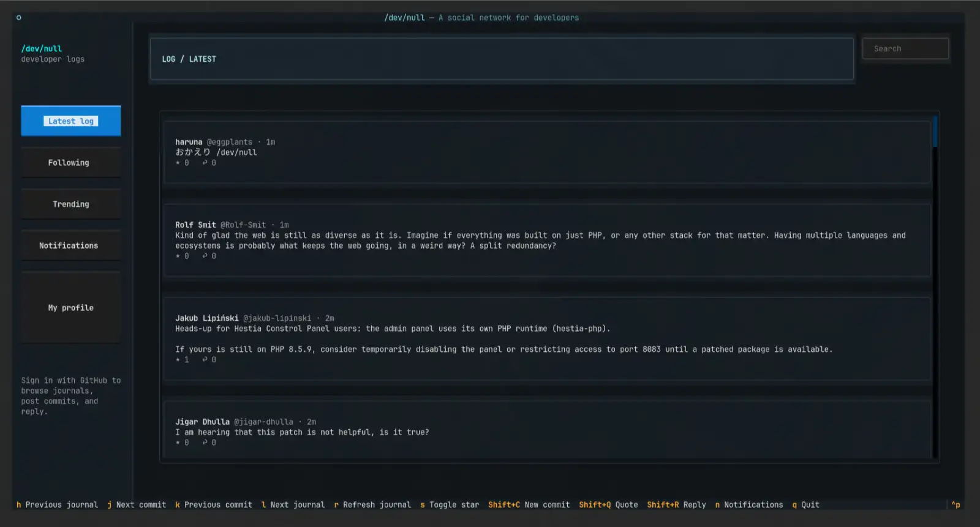Image resolution: width=980 pixels, height=527 pixels.
Task: Click the /dev/null logo text in sidebar
Action: pyautogui.click(x=42, y=49)
